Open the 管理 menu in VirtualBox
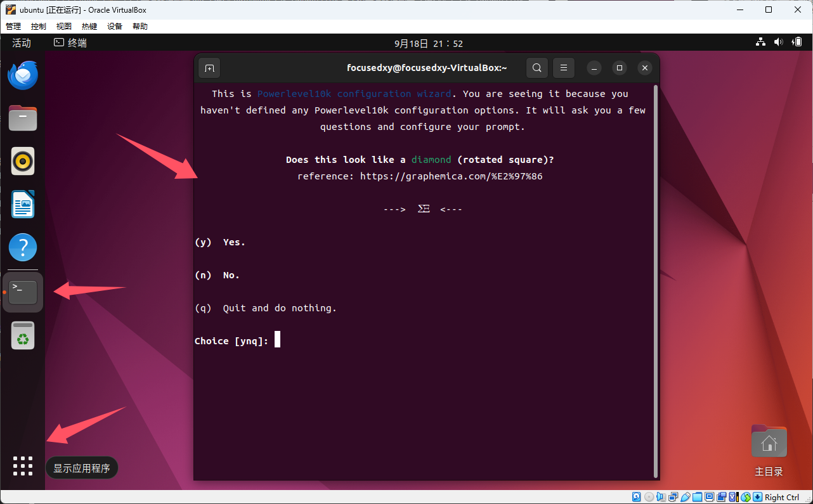Image resolution: width=813 pixels, height=504 pixels. click(x=13, y=26)
